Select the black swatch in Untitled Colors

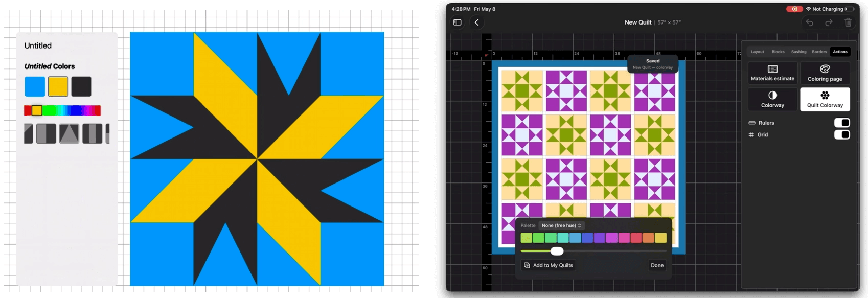coord(81,86)
